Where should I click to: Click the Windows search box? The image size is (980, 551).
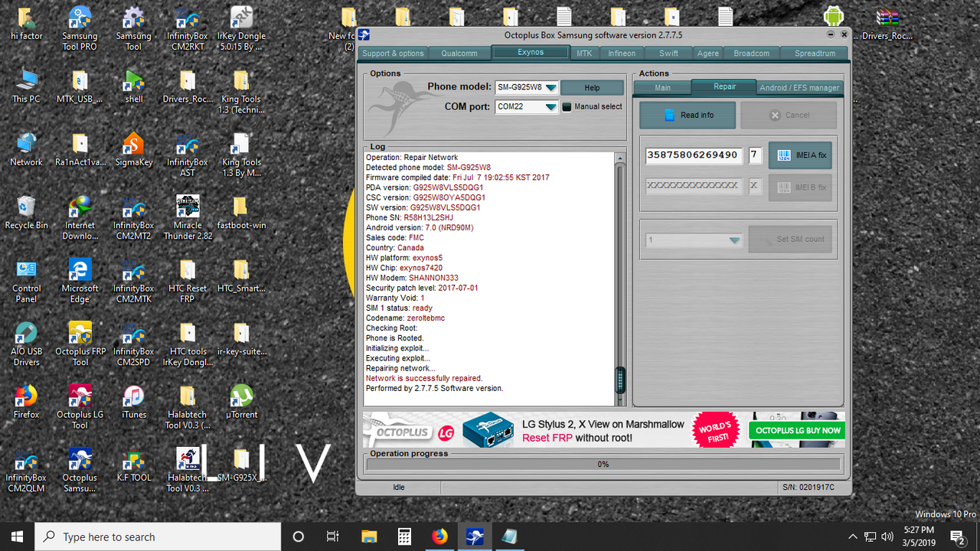[x=158, y=536]
